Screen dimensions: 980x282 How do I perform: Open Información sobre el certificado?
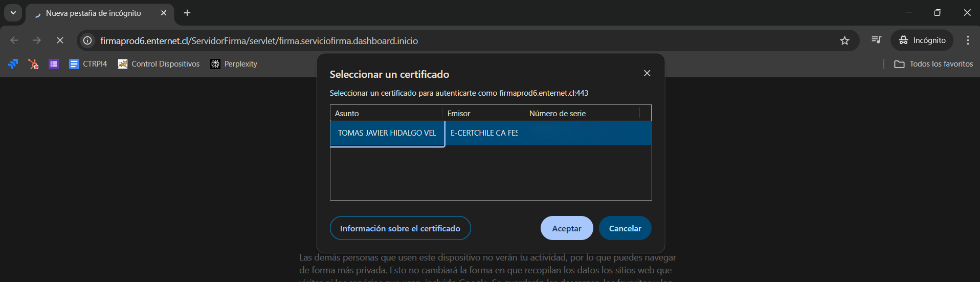pyautogui.click(x=400, y=228)
